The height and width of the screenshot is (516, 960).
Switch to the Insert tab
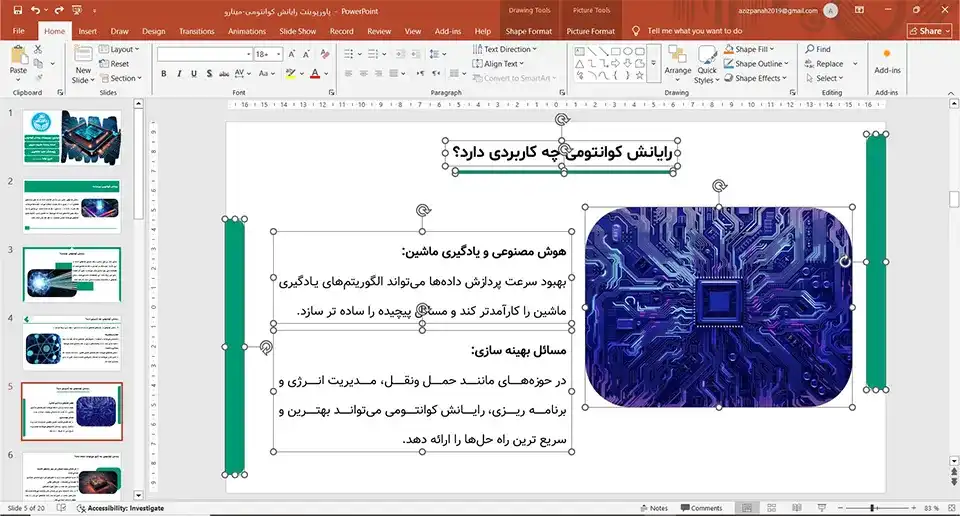88,31
